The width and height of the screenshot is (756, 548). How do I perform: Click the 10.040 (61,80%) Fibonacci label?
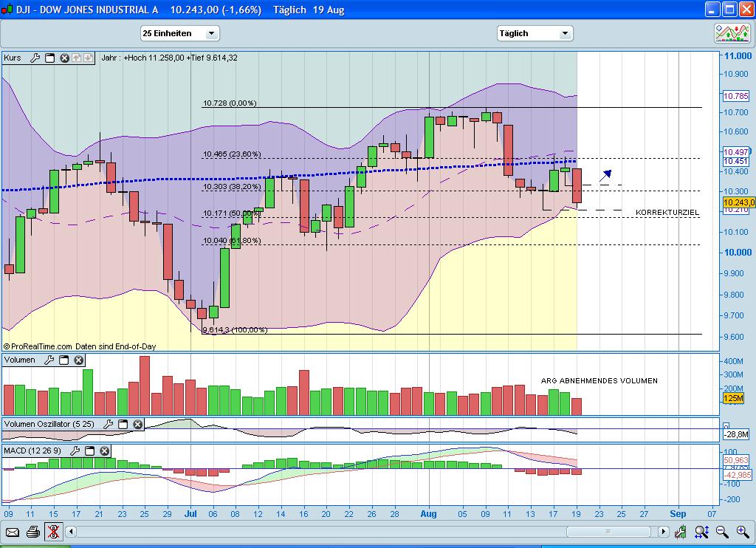click(x=232, y=240)
